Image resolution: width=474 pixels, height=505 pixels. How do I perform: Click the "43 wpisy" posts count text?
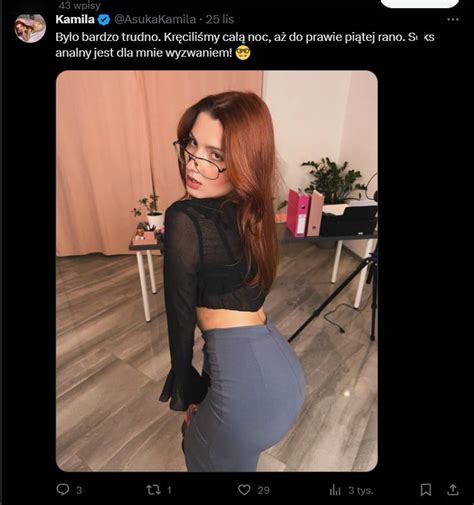79,5
